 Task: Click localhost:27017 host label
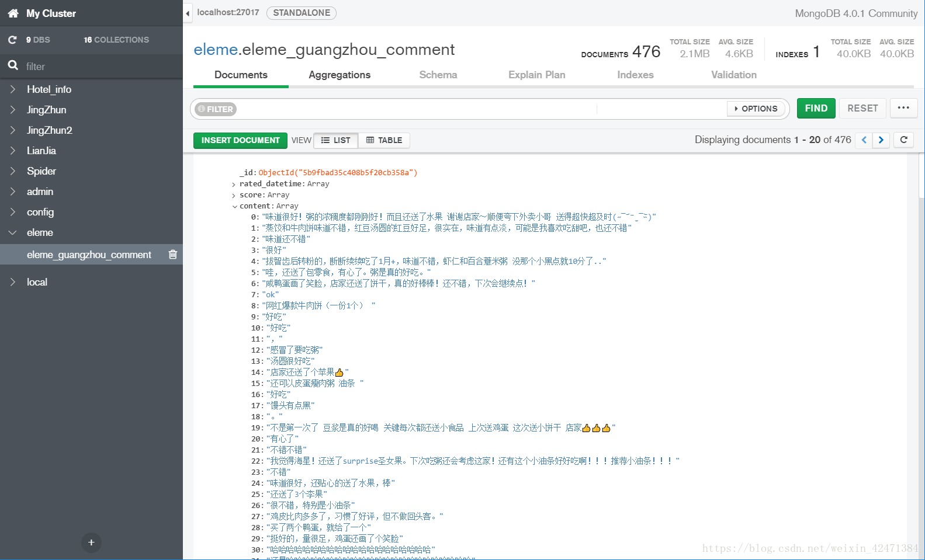coord(228,12)
